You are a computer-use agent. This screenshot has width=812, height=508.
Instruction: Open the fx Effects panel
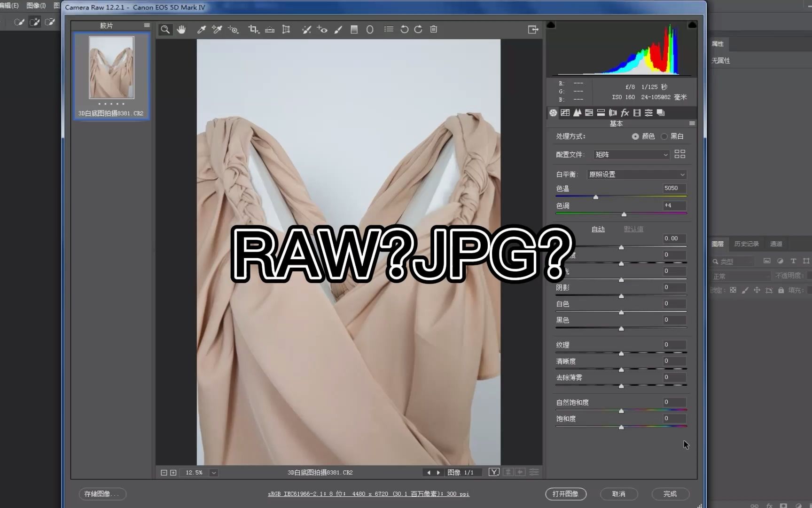(x=625, y=112)
